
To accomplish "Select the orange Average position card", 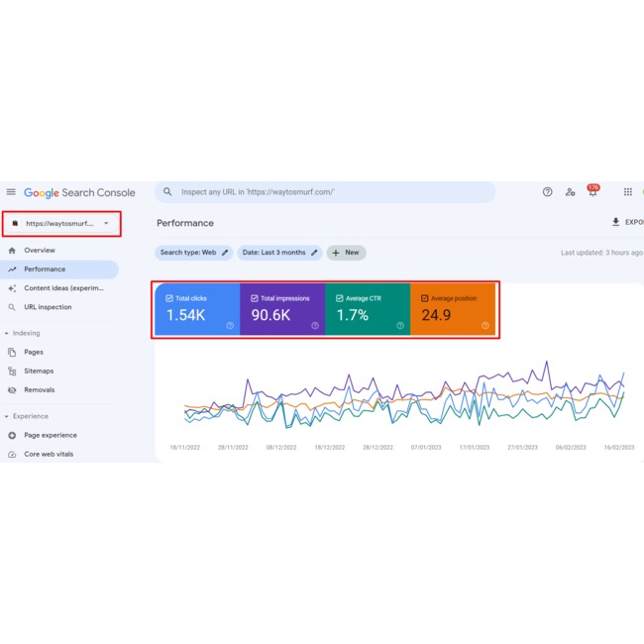I will click(453, 310).
